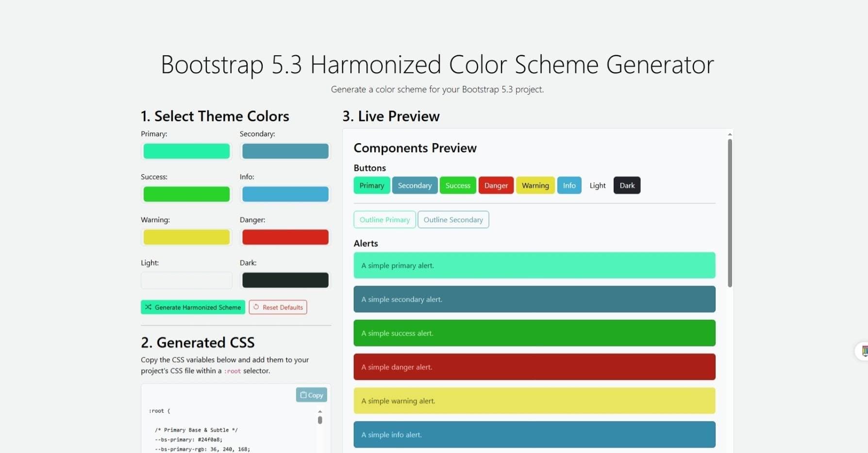This screenshot has height=453, width=868.
Task: Open the Light color picker swatch
Action: click(x=186, y=280)
